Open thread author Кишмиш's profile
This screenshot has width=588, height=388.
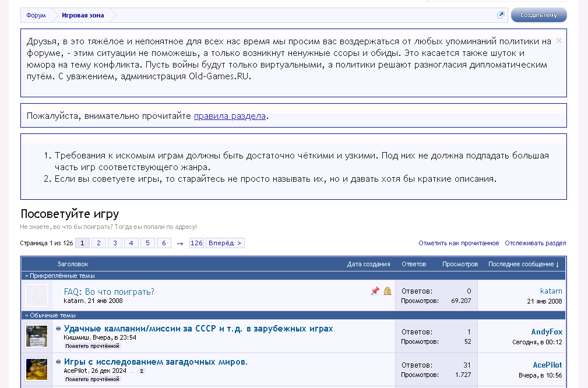point(76,337)
